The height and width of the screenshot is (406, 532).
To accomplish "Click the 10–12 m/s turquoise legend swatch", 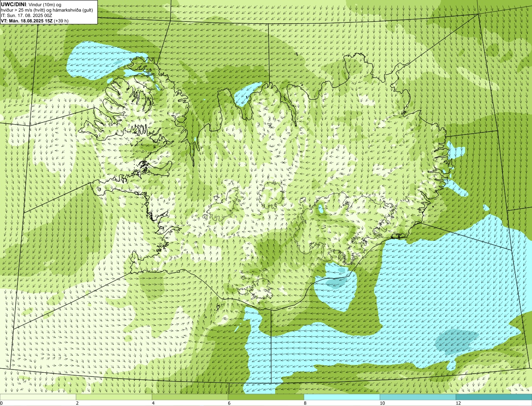I will 418,397.
